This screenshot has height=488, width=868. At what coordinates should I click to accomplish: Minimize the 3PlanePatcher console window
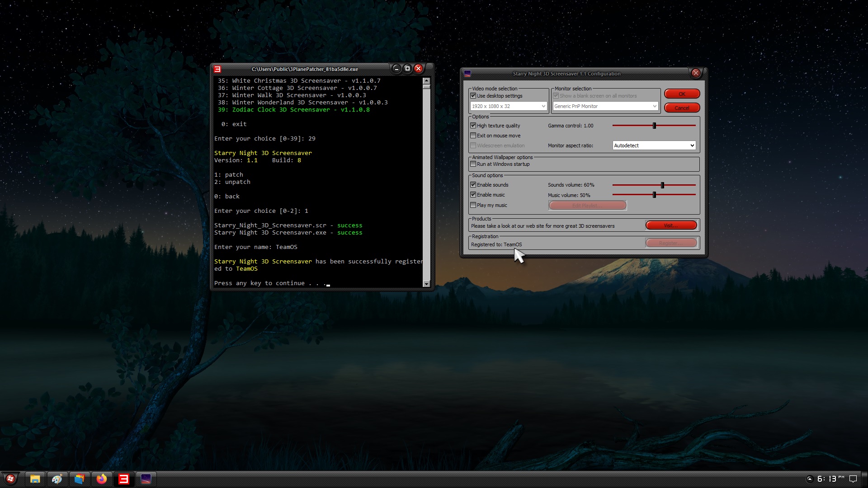(396, 69)
